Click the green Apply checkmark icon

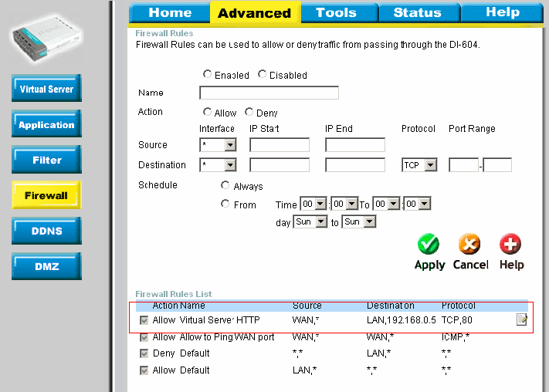click(x=429, y=245)
